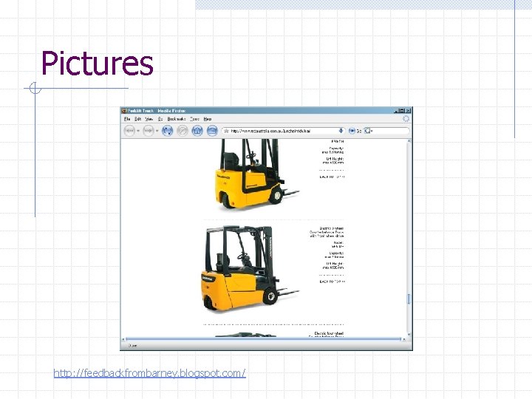Click inside the URL address field
This screenshot has height=399, width=532.
[x=283, y=131]
